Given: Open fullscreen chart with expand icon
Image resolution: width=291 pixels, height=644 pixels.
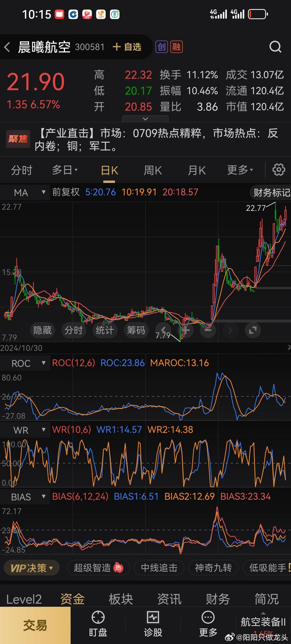Looking at the screenshot, I should [x=253, y=330].
